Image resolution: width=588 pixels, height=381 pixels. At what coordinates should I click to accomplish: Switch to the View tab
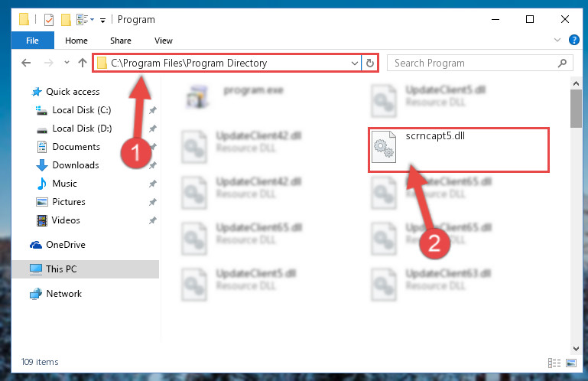pos(164,41)
